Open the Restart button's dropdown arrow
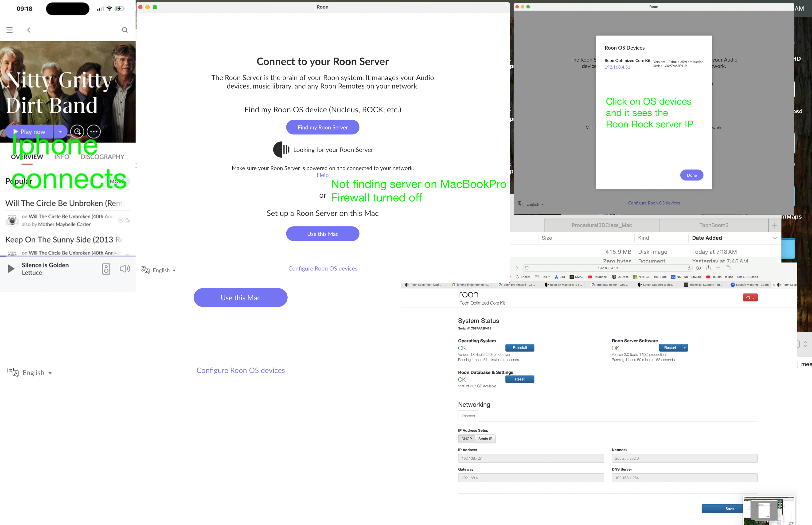812x525 pixels. (685, 348)
